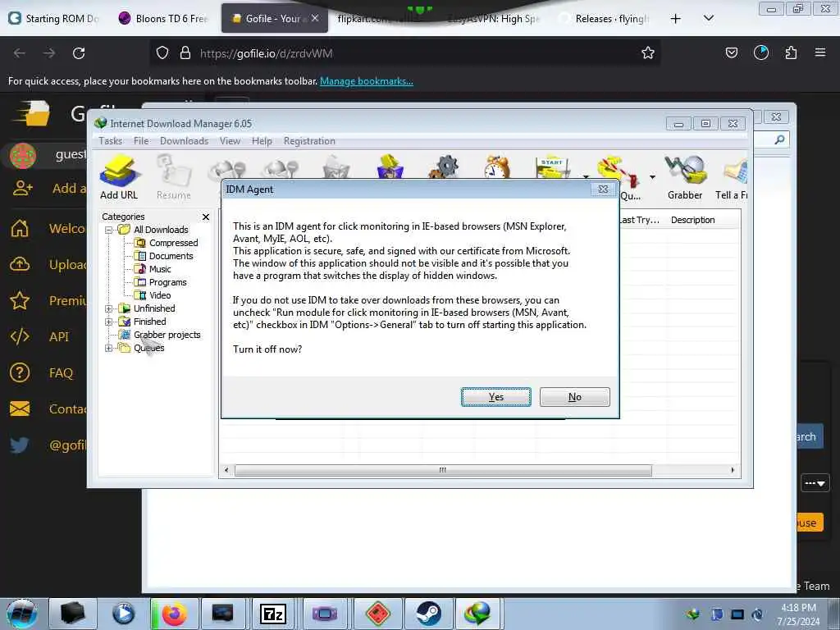Screen dimensions: 840x630
Task: Click the Gofile FAQ question icon
Action: pyautogui.click(x=20, y=372)
